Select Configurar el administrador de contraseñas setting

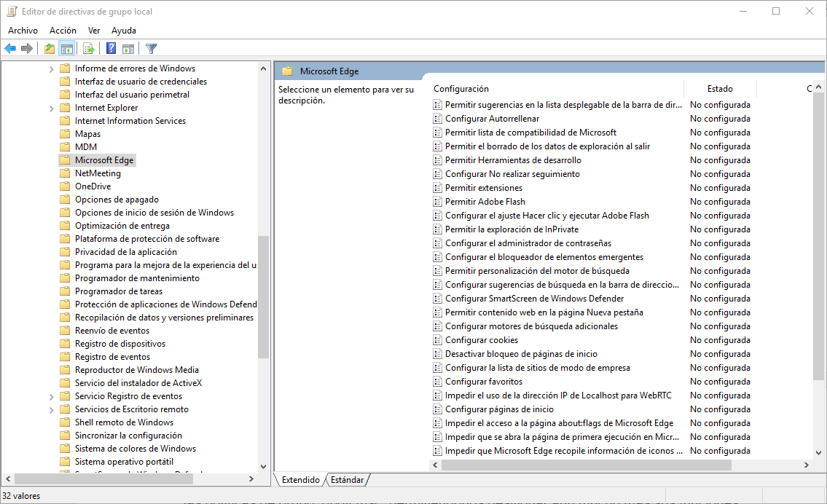[528, 243]
